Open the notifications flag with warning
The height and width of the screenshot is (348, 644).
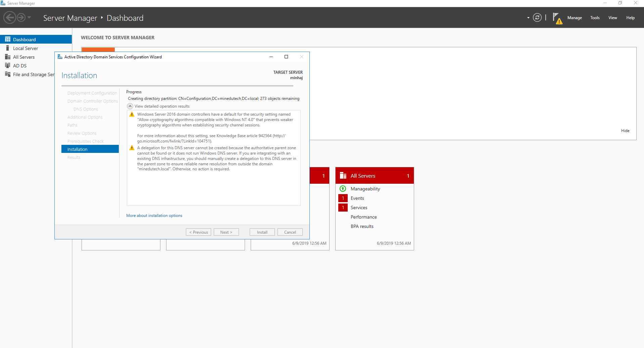tap(557, 18)
